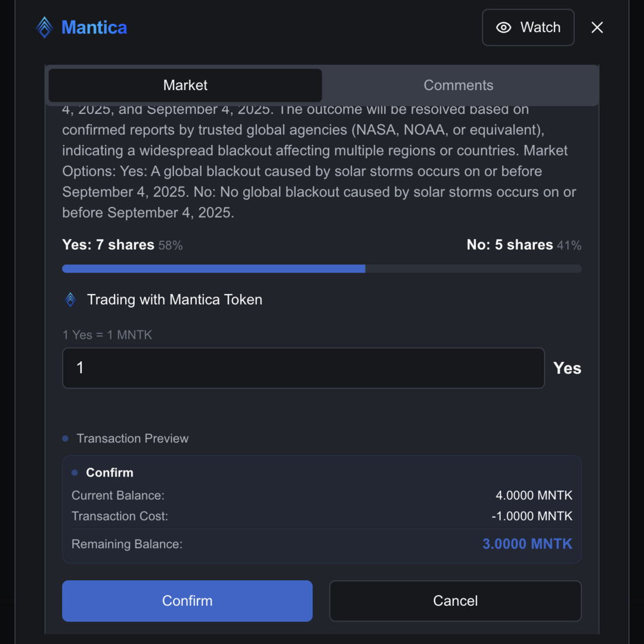
Task: Switch to the Market tab
Action: (x=185, y=85)
